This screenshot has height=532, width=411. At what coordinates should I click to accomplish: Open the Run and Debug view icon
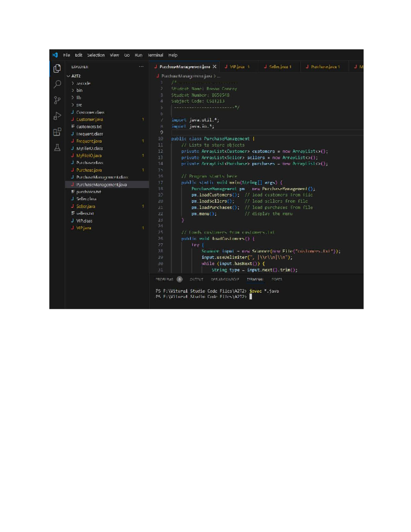[x=57, y=116]
